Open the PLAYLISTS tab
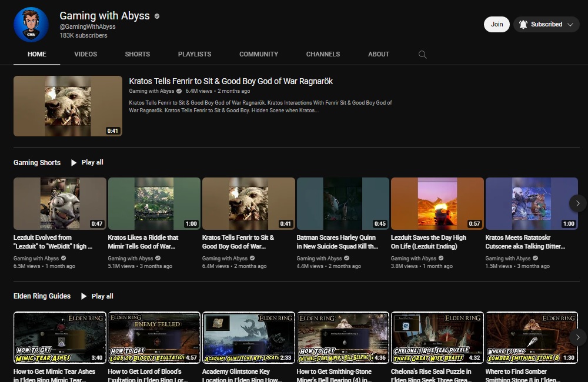588x382 pixels. [195, 54]
